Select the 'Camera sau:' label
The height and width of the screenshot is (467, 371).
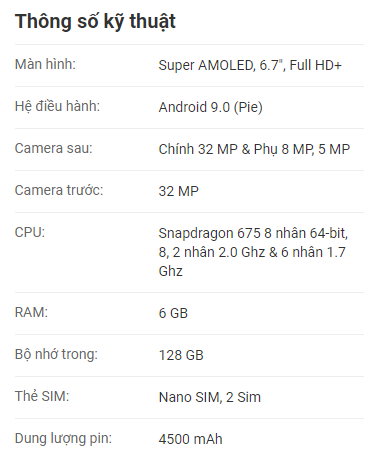click(54, 148)
